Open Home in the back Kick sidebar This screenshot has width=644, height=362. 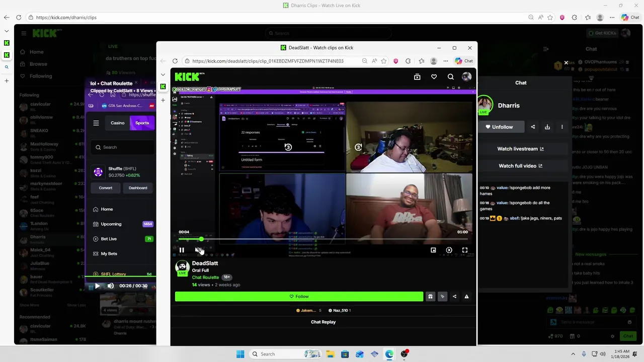(36, 52)
